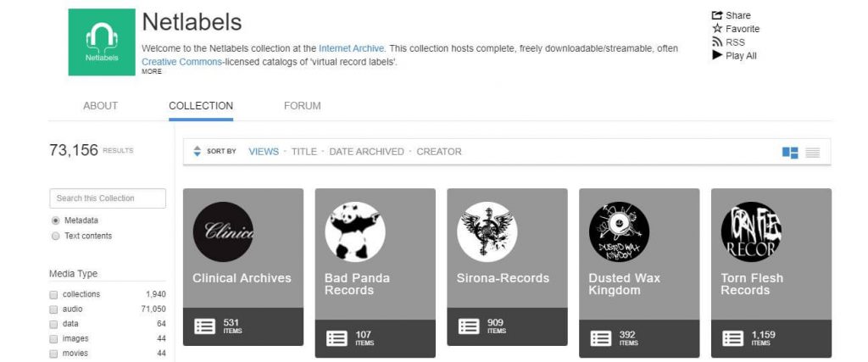
Task: Follow the Creative Commons link
Action: click(x=181, y=61)
